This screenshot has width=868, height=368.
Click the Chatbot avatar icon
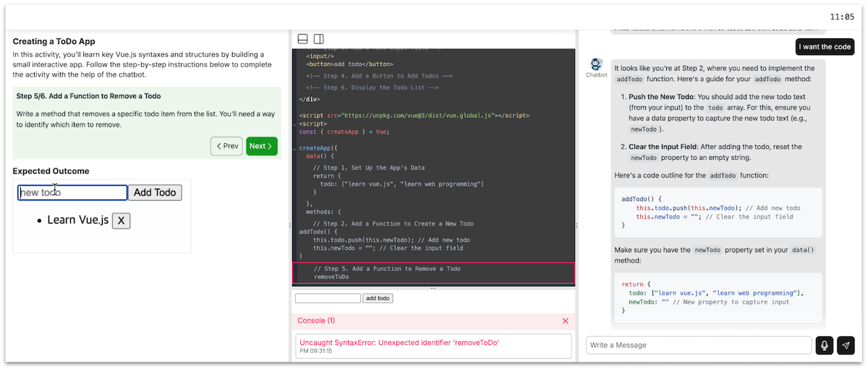(597, 65)
